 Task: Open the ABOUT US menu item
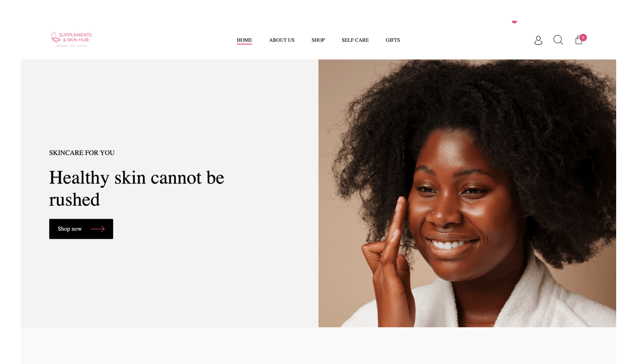282,40
